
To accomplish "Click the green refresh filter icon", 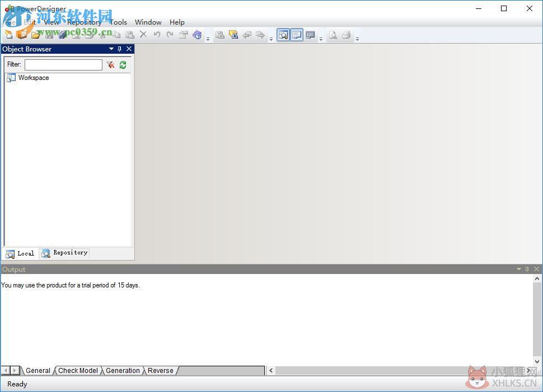I will [123, 65].
